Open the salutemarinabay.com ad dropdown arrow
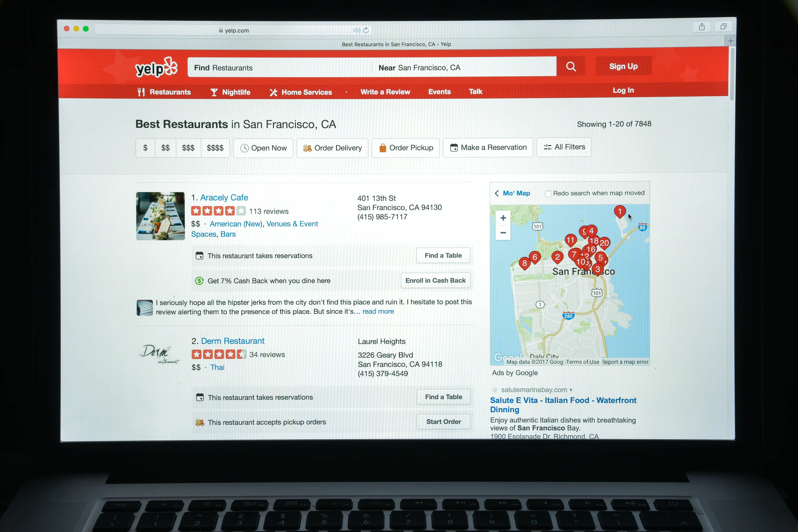This screenshot has width=798, height=532. 571,390
